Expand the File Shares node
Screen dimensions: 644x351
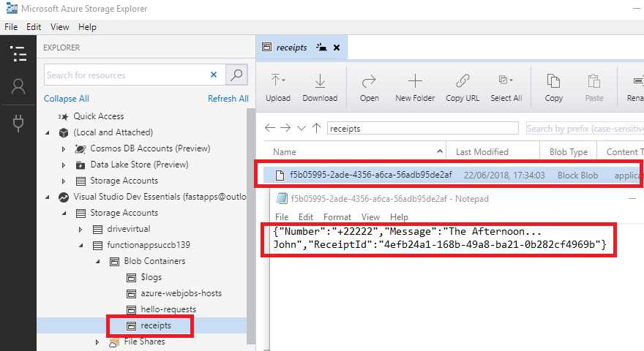[97, 342]
